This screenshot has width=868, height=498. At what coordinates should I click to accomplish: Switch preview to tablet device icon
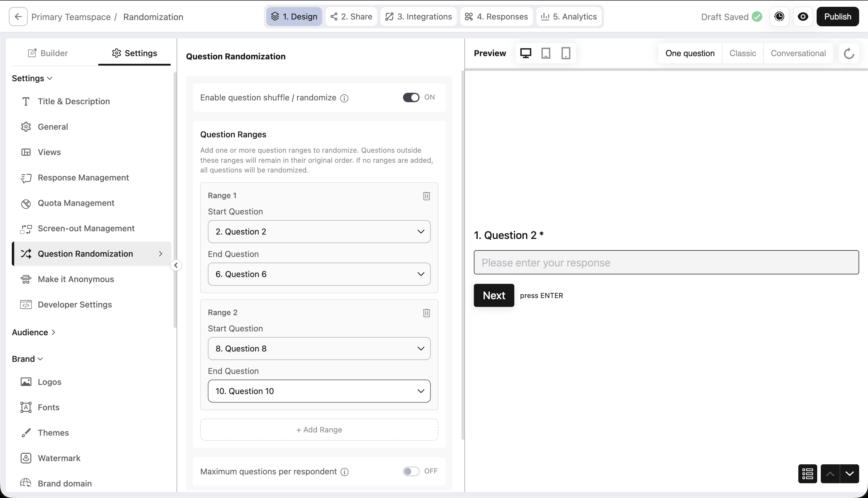tap(546, 53)
